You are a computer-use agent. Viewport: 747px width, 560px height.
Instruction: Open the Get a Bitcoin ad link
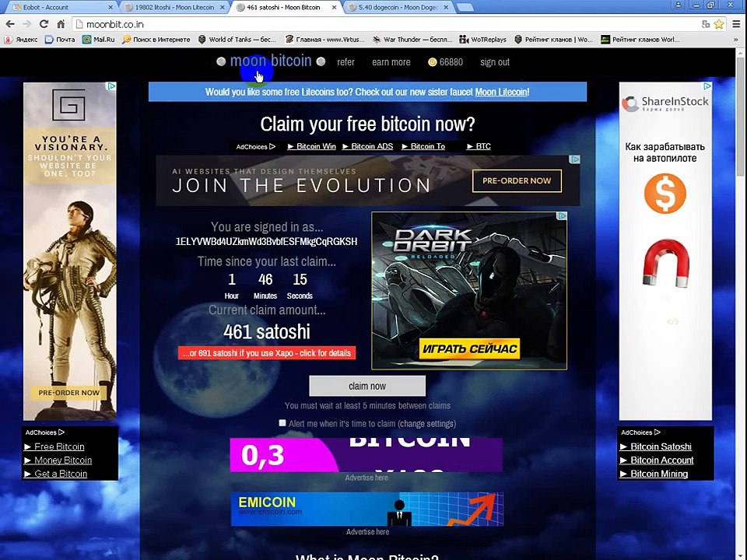pos(56,474)
